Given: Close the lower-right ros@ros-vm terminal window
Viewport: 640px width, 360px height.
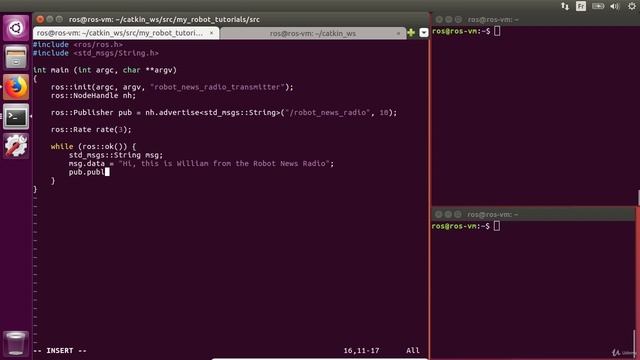Looking at the screenshot, I should pos(439,214).
